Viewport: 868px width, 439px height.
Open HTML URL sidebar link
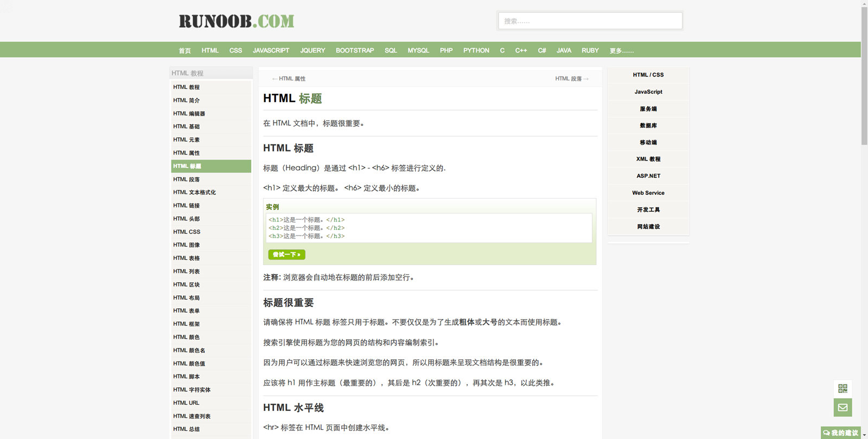(211, 403)
